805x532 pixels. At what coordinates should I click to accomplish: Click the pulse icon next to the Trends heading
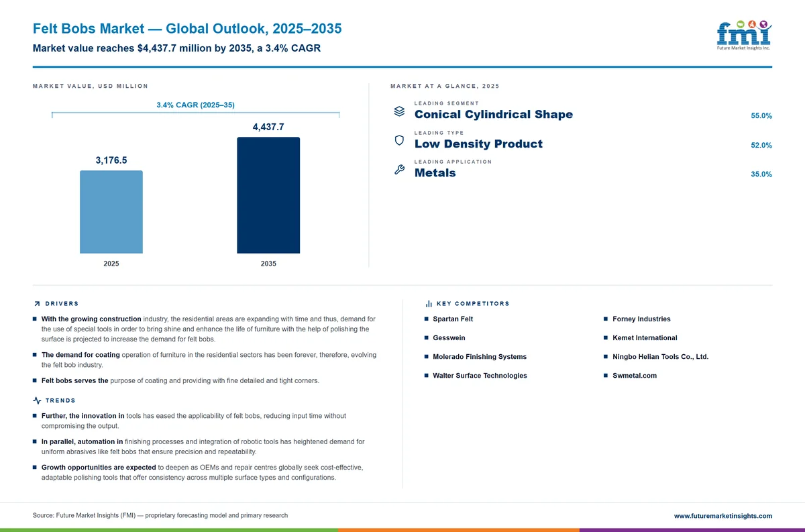pyautogui.click(x=37, y=401)
